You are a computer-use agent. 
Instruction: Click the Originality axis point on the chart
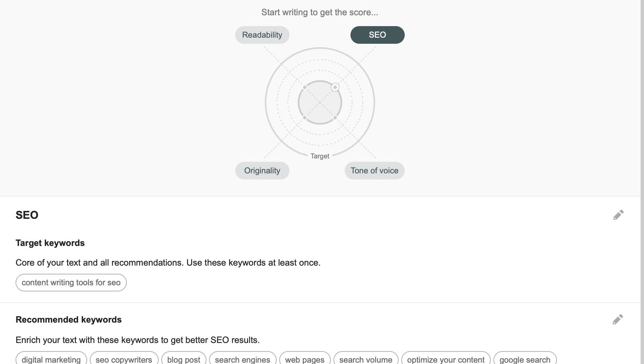(305, 118)
